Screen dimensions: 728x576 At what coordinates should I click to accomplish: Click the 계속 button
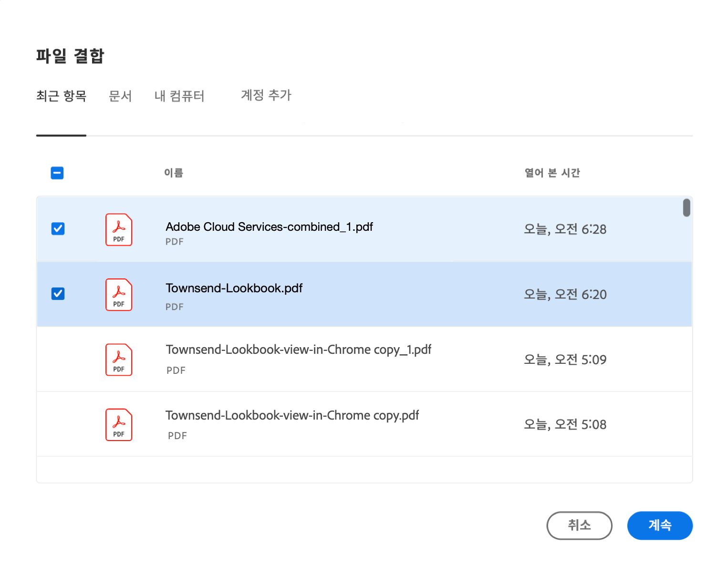point(660,525)
